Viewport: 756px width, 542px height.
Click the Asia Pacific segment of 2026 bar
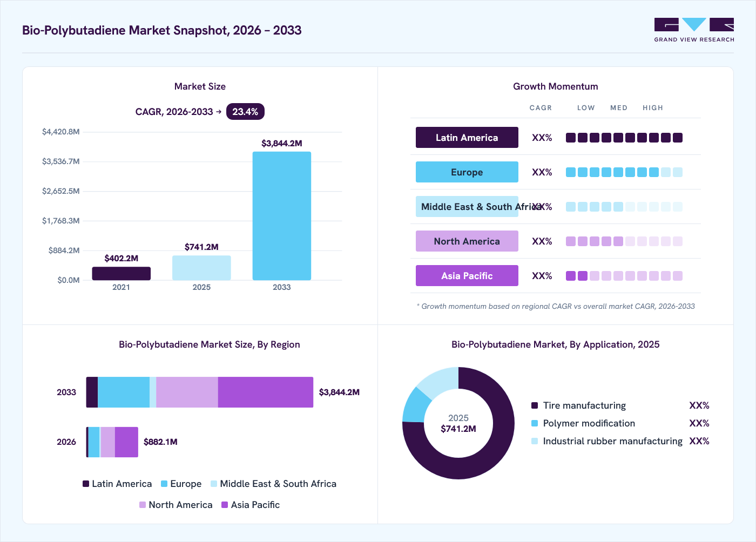pyautogui.click(x=126, y=442)
